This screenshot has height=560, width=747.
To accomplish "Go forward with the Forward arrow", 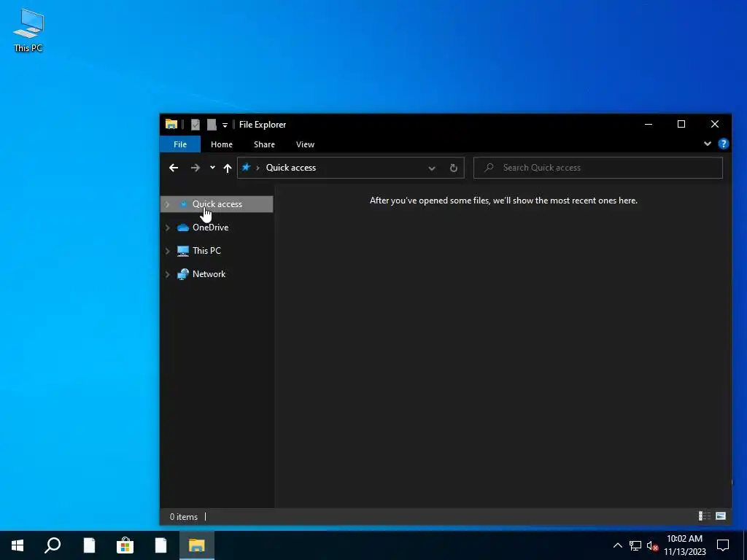I will coord(196,168).
